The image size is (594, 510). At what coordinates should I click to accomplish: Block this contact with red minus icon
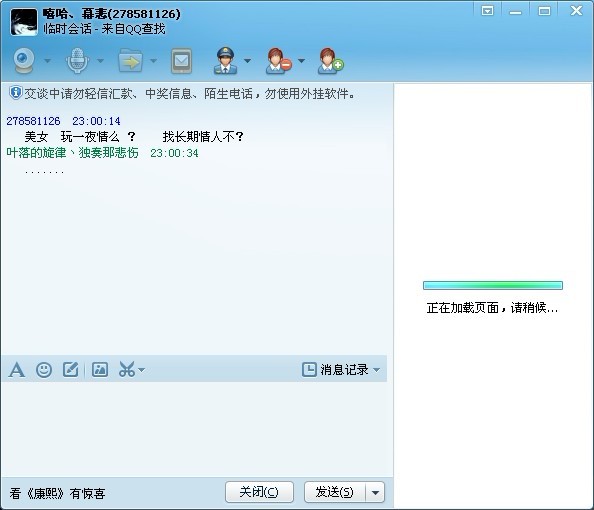point(278,61)
